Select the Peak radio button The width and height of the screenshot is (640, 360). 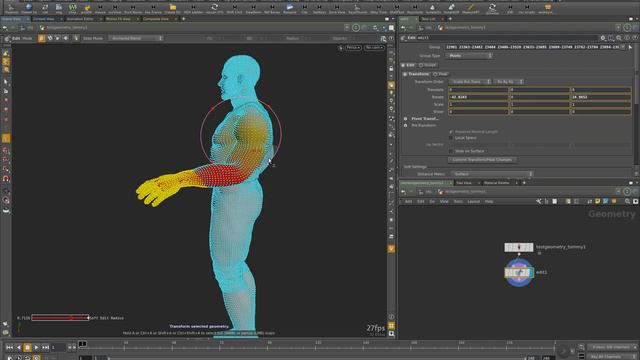(435, 74)
